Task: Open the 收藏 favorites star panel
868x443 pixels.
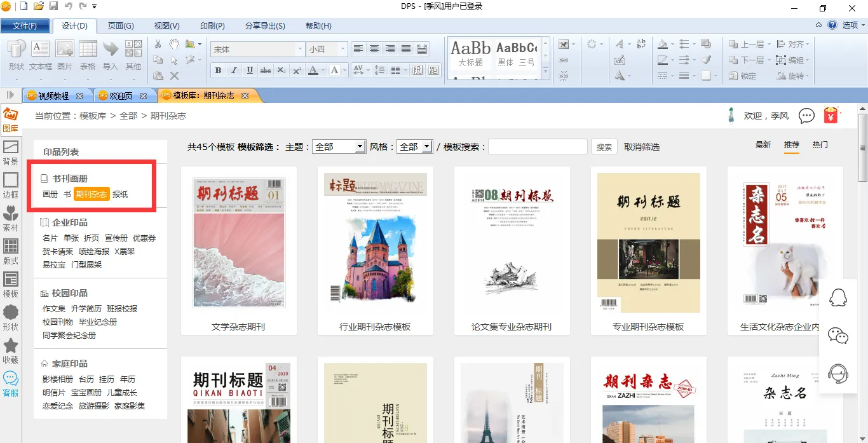Action: pos(11,351)
